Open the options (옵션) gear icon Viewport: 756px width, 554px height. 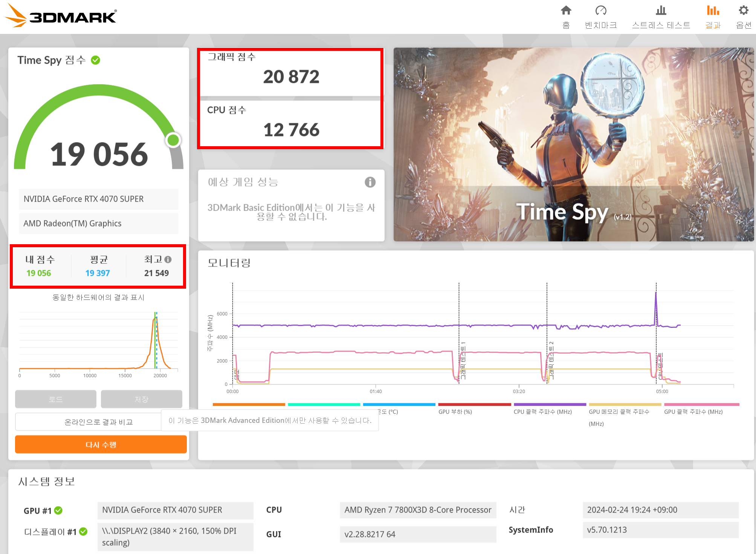[x=744, y=11]
